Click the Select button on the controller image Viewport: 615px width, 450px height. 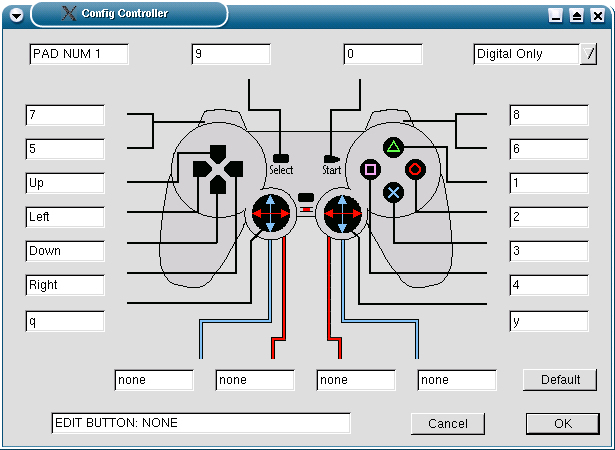point(281,159)
